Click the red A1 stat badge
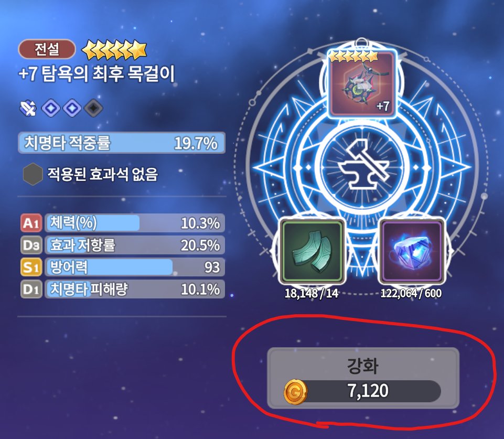This screenshot has width=504, height=439. point(31,223)
